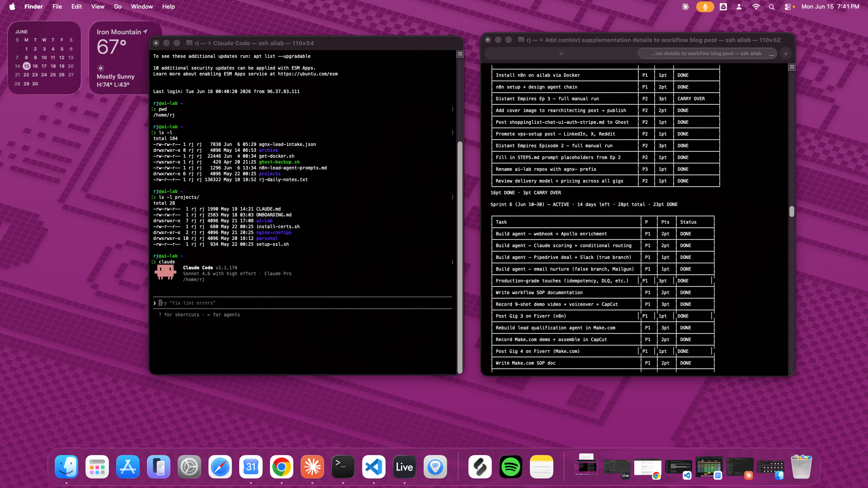Screen dimensions: 868x488
Task: Click 'Install n8n on ailab via Docker' row
Action: (605, 75)
